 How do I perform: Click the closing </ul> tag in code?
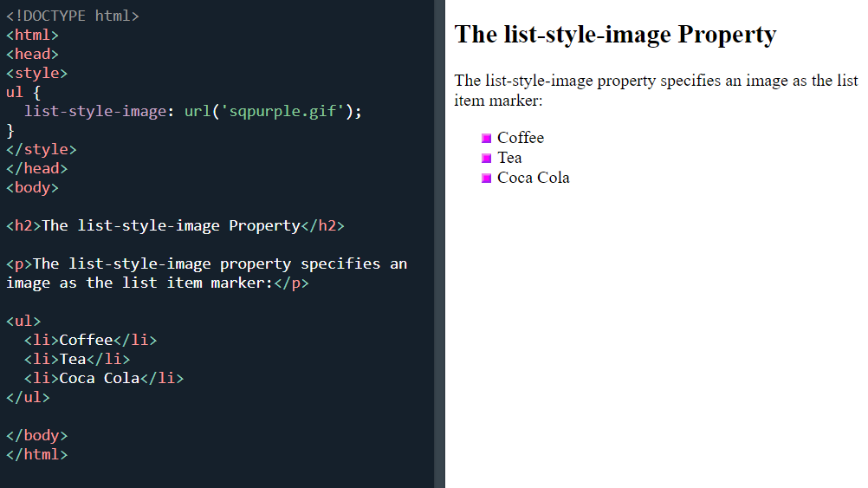tap(28, 398)
